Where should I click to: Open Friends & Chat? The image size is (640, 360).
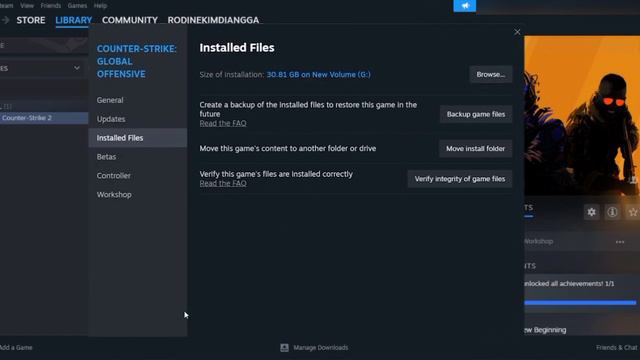tap(617, 347)
